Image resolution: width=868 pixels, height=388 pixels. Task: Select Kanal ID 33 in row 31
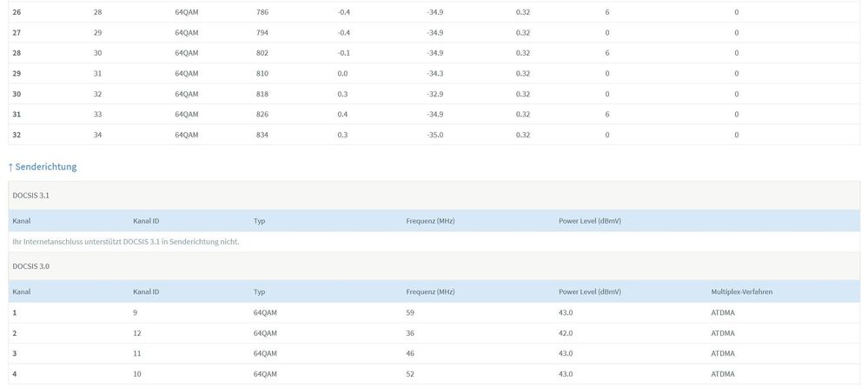pyautogui.click(x=97, y=115)
